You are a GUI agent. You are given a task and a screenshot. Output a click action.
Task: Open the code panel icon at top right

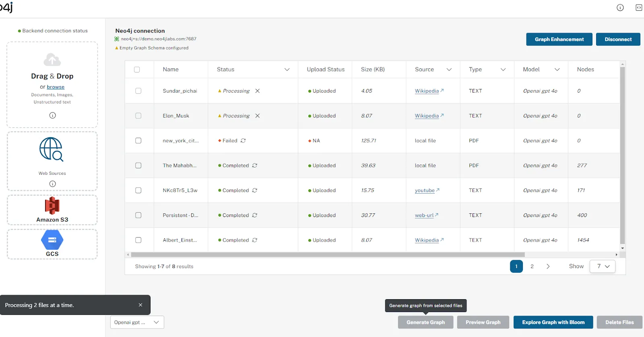pos(639,8)
